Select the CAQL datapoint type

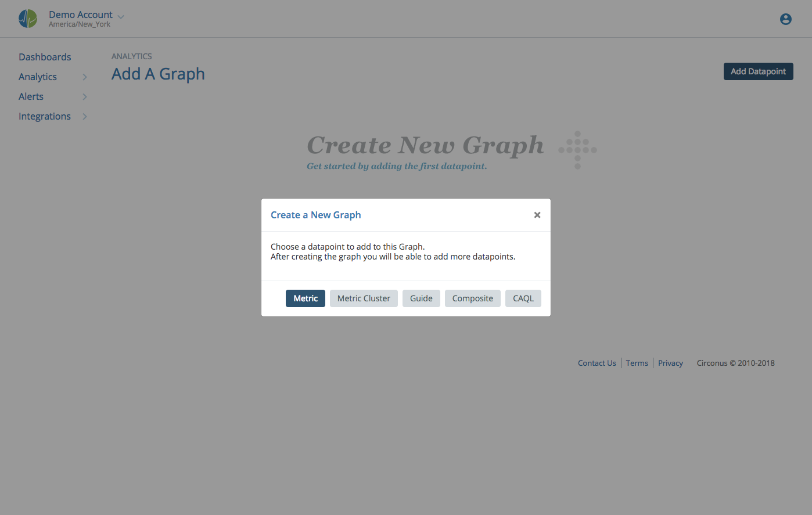click(523, 298)
